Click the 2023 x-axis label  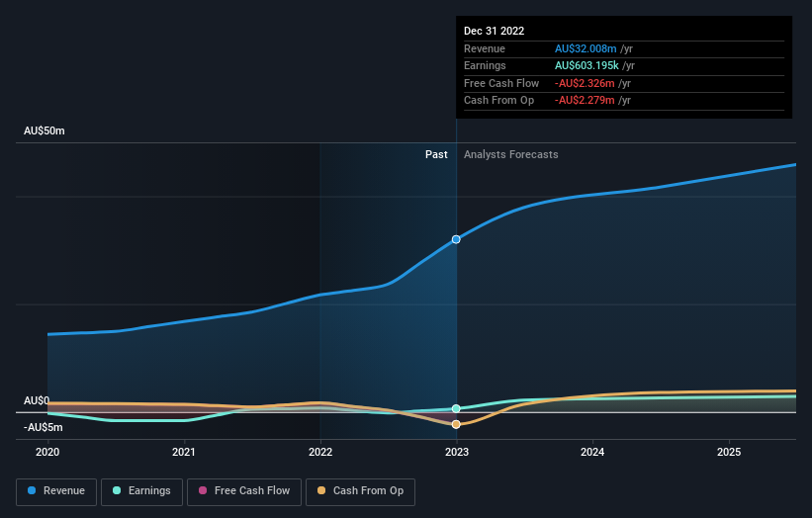(x=457, y=453)
